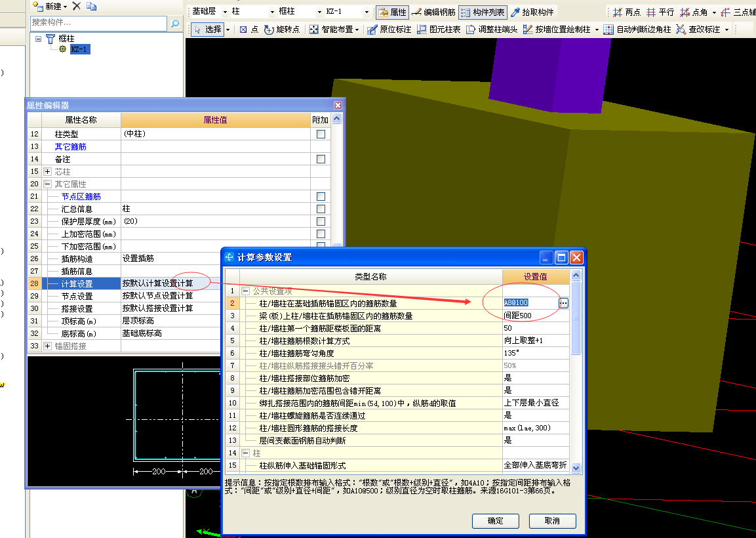Open 其它箍筋 property link
The image size is (756, 538).
70,147
